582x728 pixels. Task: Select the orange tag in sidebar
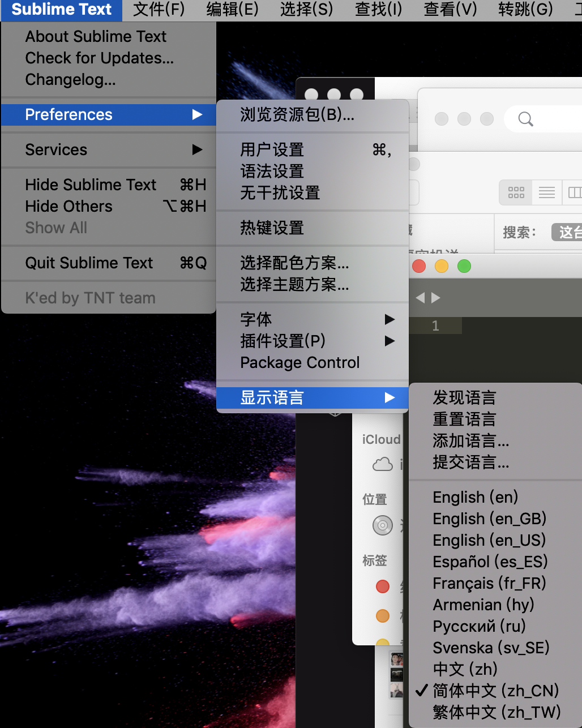pos(383,616)
